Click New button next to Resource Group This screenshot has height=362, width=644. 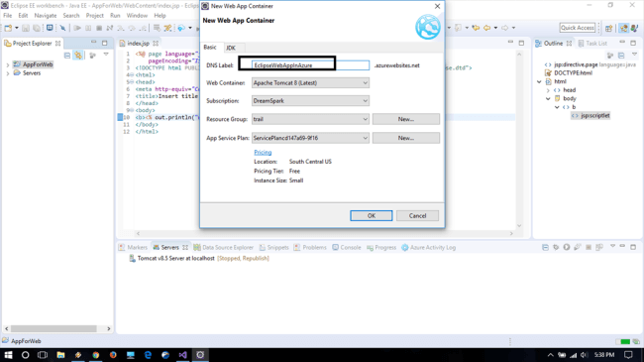tap(406, 119)
